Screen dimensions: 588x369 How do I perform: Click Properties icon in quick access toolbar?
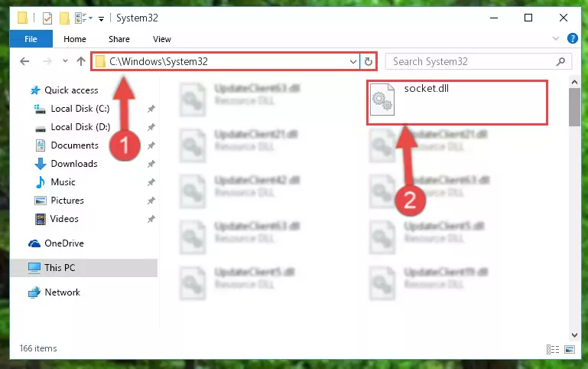point(47,18)
